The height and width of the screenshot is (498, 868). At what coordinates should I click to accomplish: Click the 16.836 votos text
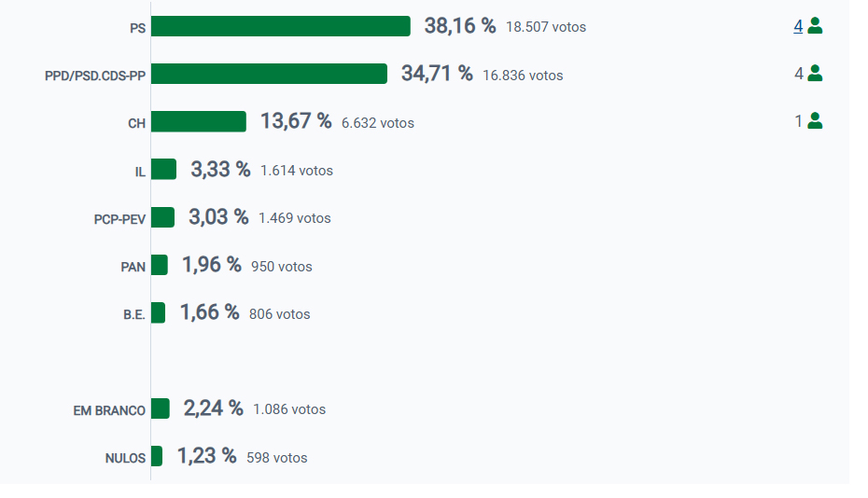pos(523,75)
